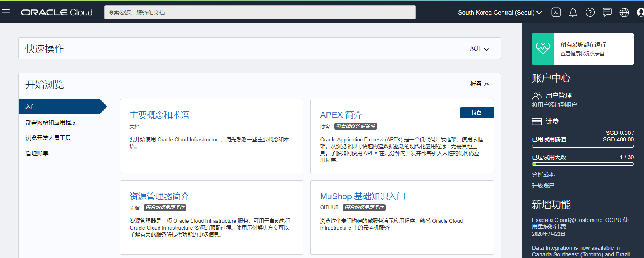Click the 2020年7月22日 date text
Viewport: 644px width, 258px height.
coord(549,234)
